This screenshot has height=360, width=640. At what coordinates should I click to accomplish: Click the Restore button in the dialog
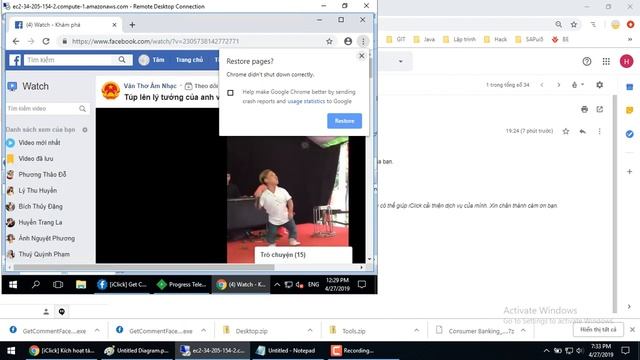[344, 121]
